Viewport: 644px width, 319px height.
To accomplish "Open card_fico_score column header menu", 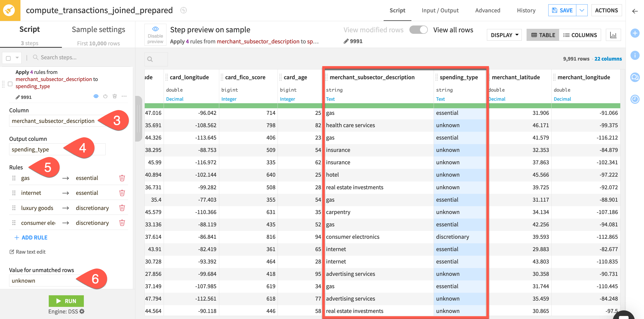I will [x=245, y=77].
